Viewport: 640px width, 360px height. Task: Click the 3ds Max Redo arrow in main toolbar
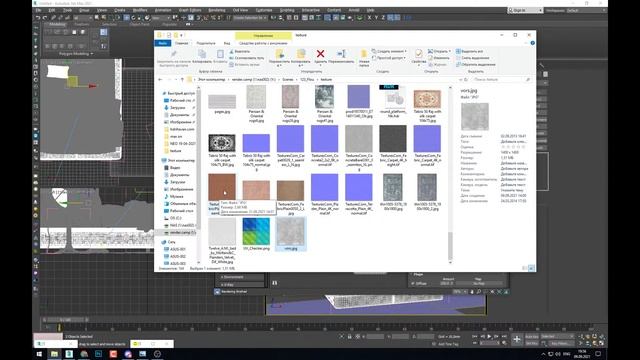click(45, 18)
